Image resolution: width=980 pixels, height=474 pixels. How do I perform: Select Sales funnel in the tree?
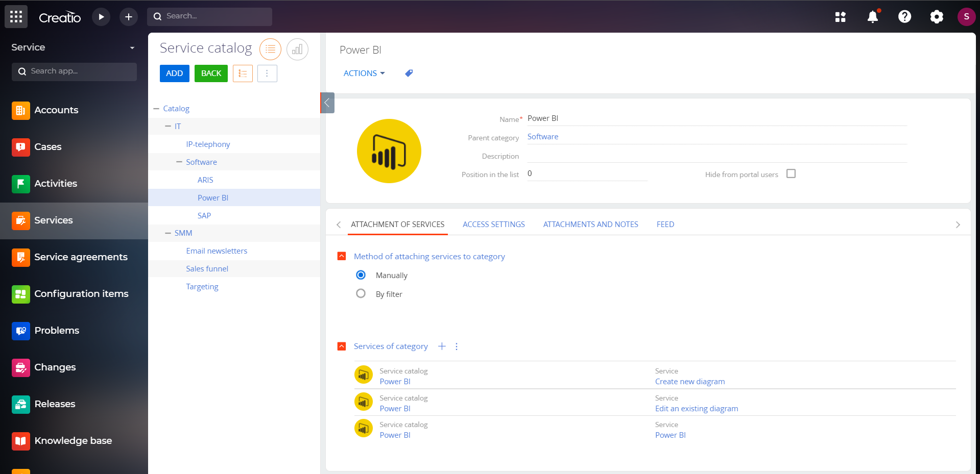pos(207,269)
